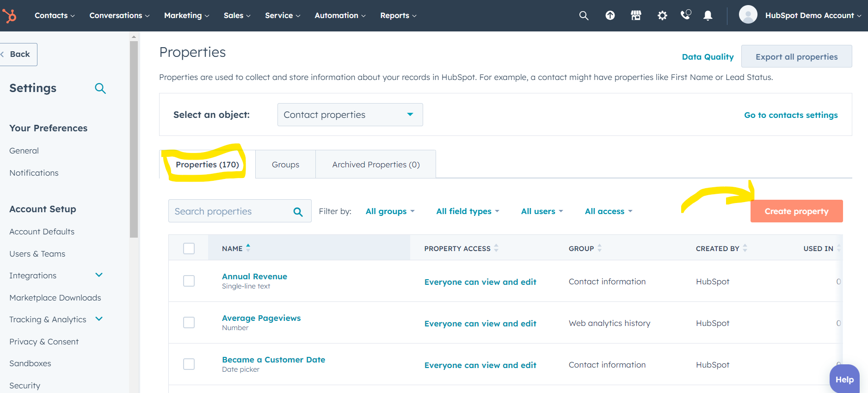Image resolution: width=868 pixels, height=393 pixels.
Task: Open the Service navigation menu
Action: tap(283, 15)
